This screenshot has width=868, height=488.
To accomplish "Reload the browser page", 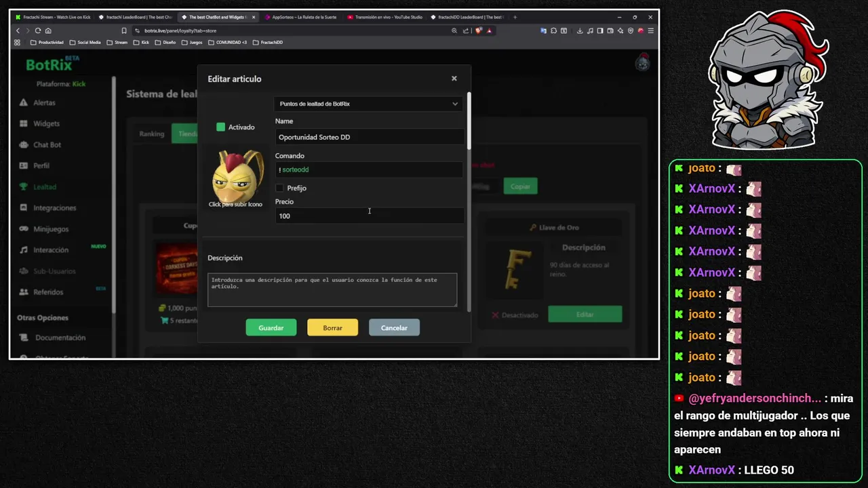I will click(x=38, y=30).
